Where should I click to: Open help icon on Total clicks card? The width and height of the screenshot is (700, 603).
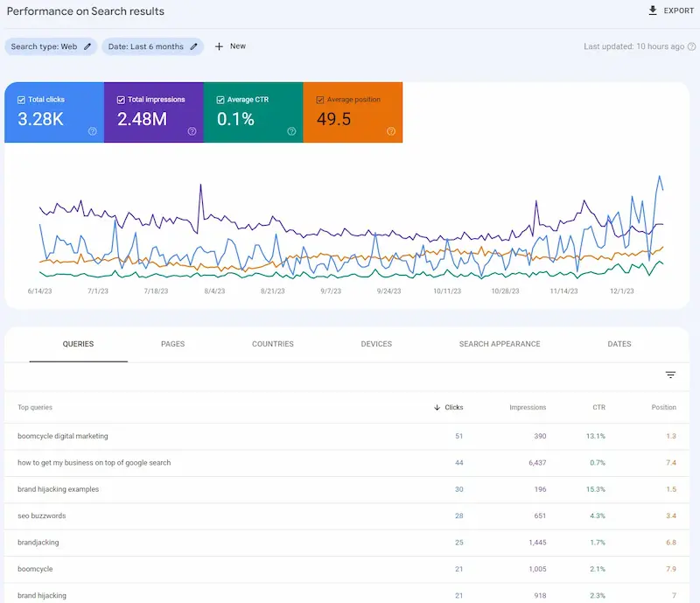pos(92,131)
